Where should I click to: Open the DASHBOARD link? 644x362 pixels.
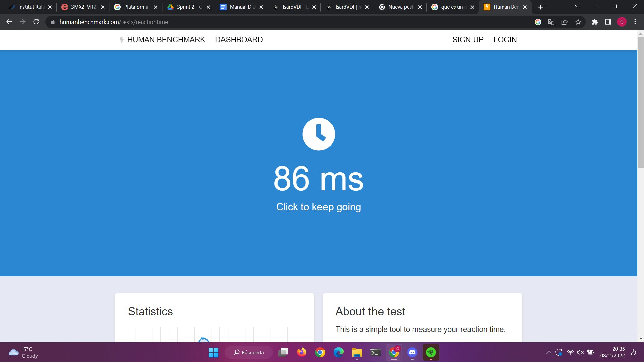[x=239, y=40]
